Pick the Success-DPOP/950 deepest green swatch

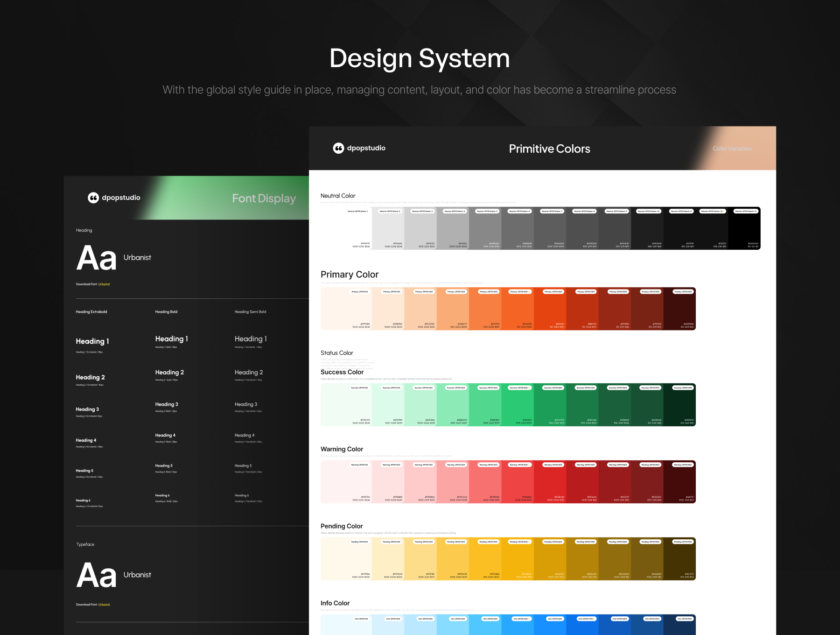[679, 405]
